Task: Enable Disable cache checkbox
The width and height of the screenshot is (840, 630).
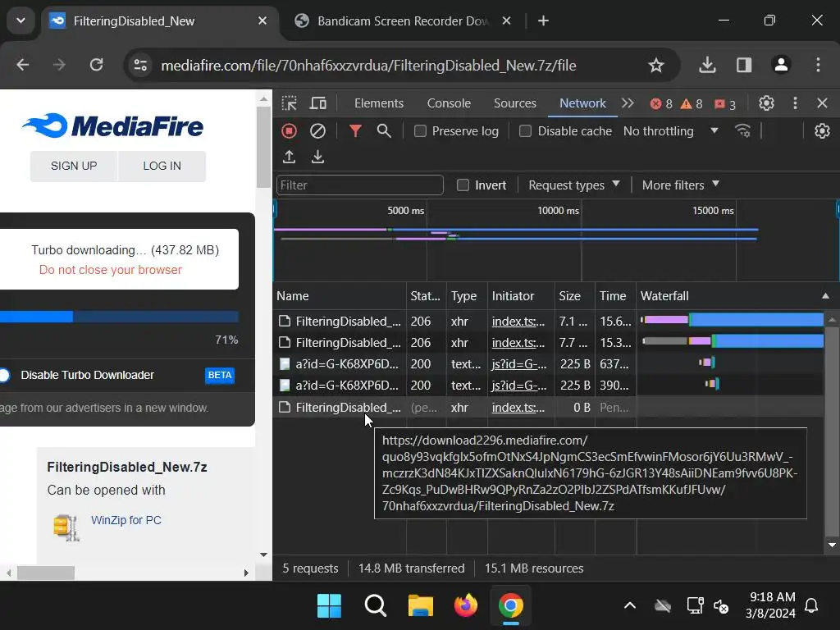Action: (526, 131)
